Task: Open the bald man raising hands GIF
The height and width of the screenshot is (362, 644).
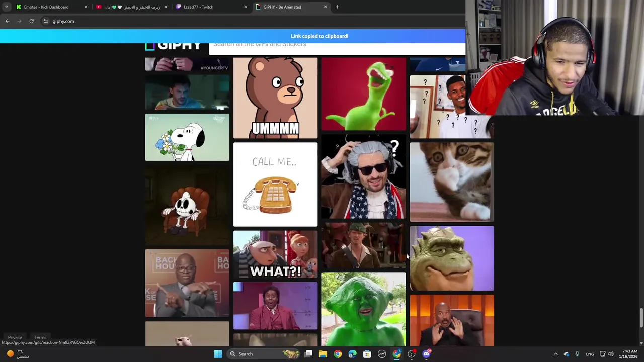Action: [452, 320]
